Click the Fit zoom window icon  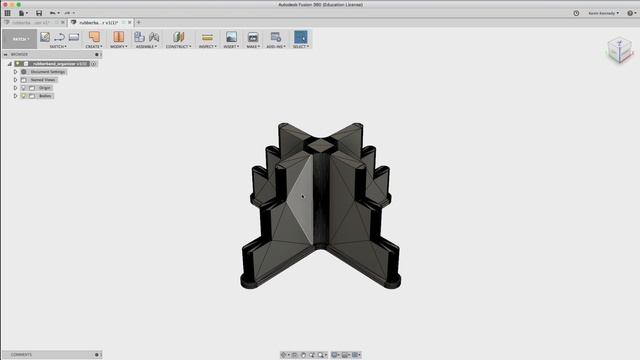[x=321, y=355]
